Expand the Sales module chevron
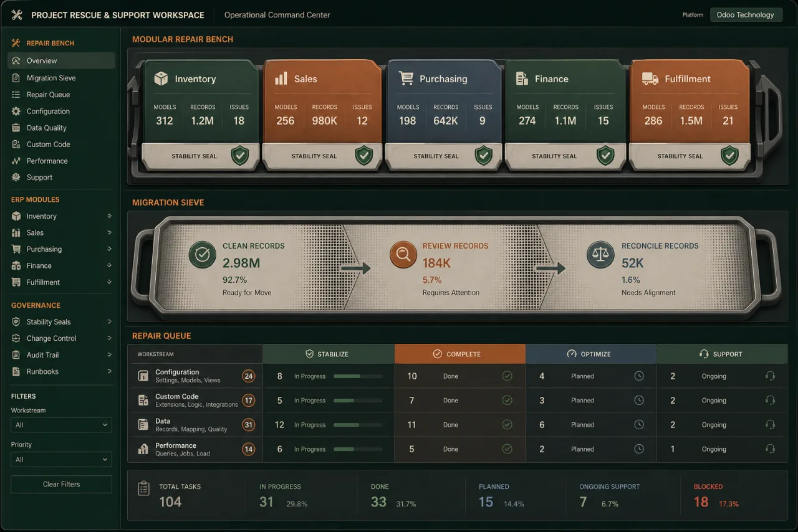Viewport: 798px width, 532px height. pyautogui.click(x=109, y=232)
